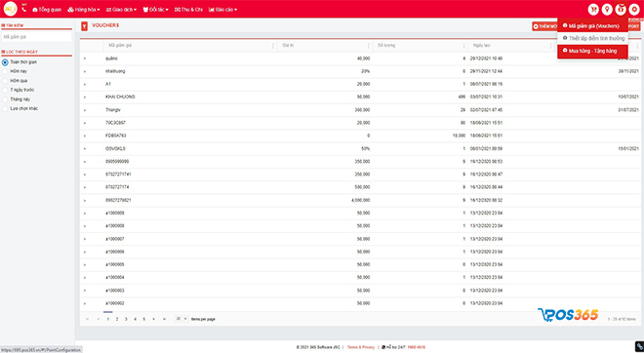Click the 4,000,000 value cell
Screen dimensions: 644x353
click(x=361, y=200)
